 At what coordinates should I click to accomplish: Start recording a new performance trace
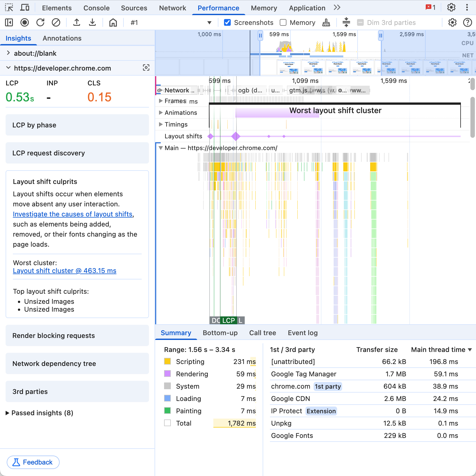[x=24, y=22]
